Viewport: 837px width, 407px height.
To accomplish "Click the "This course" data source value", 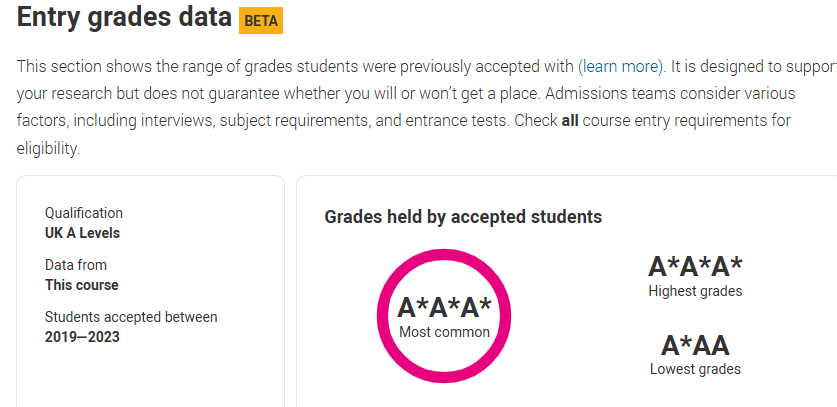I will click(x=82, y=285).
